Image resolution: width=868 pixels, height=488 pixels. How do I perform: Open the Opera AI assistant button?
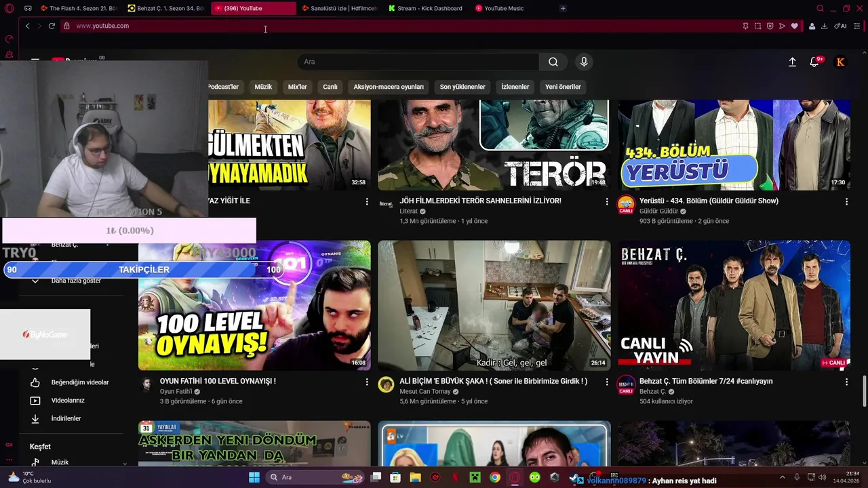pyautogui.click(x=841, y=26)
